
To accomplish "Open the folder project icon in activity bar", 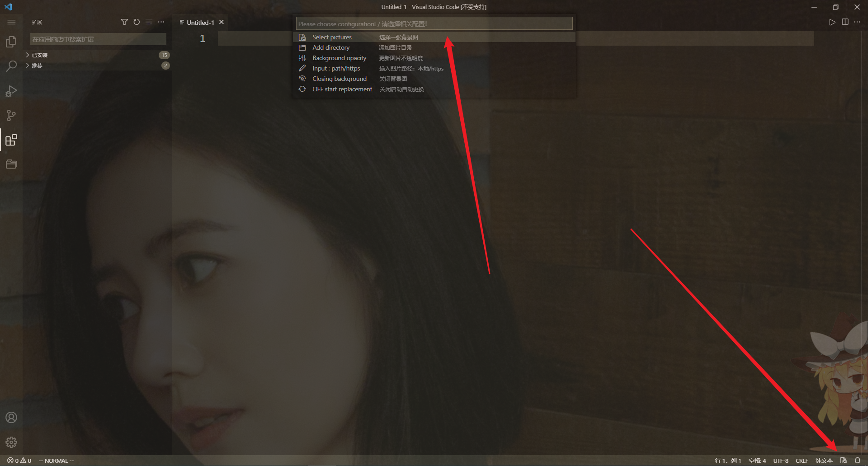I will tap(11, 164).
